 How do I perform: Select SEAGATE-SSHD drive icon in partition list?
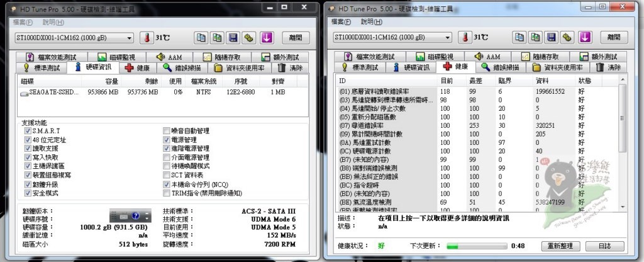click(x=25, y=94)
